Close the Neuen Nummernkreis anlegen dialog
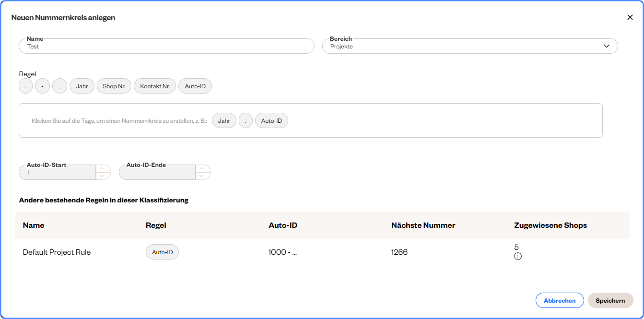 pos(630,17)
